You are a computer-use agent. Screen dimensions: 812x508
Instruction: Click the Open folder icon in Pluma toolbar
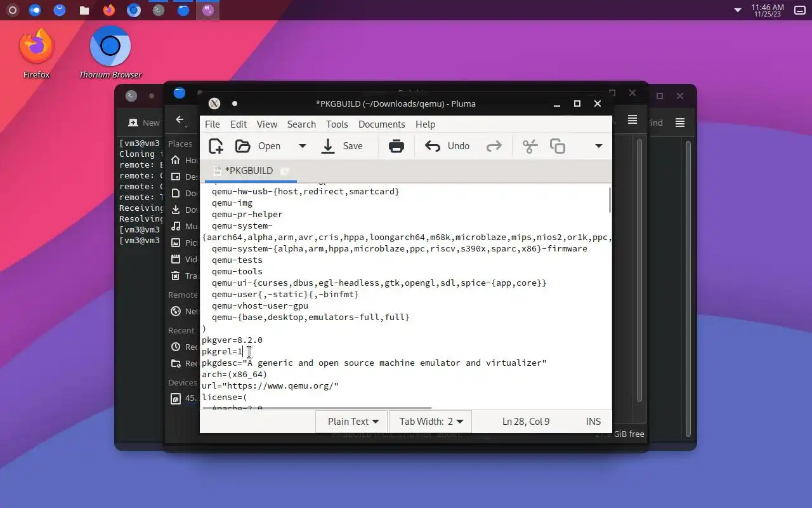pyautogui.click(x=243, y=146)
